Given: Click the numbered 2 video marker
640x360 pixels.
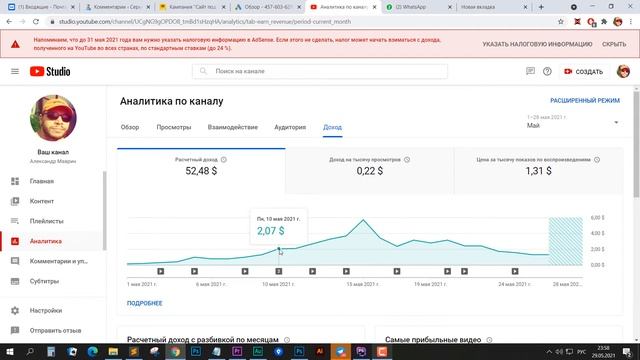Looking at the screenshot, I should (279, 271).
